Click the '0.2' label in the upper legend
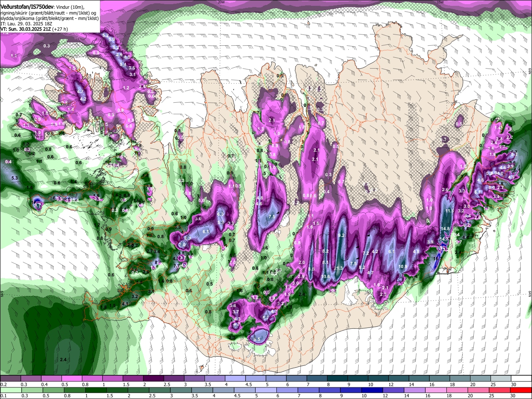 [x=4, y=384]
